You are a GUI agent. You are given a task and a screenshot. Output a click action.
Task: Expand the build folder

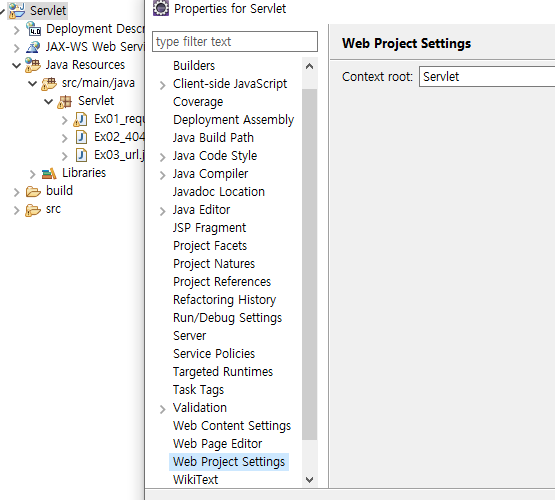pos(16,192)
